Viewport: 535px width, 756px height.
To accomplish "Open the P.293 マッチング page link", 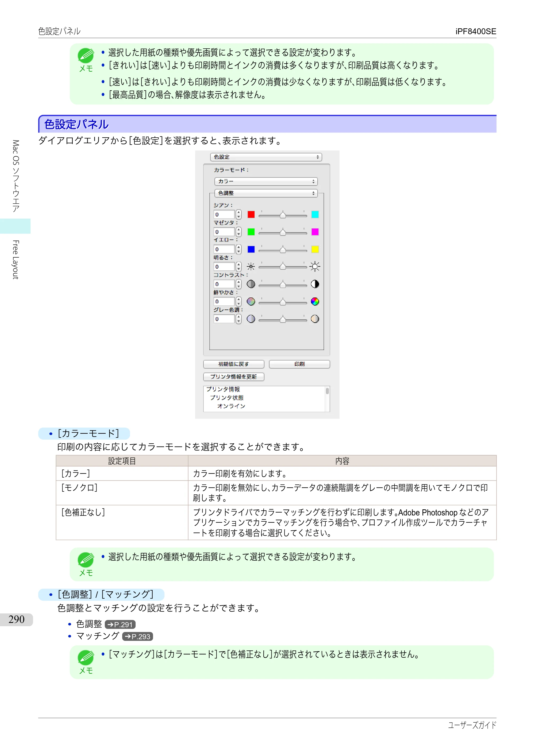I will click(x=137, y=637).
